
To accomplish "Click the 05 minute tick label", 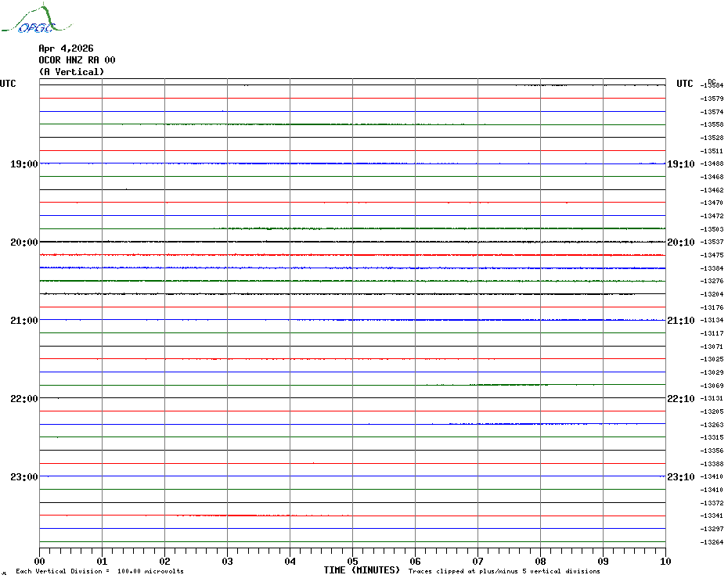I will tap(352, 561).
